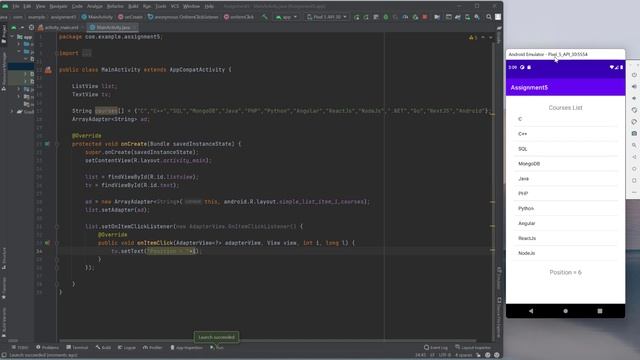Open the File menu
640x360 pixels.
pyautogui.click(x=16, y=6)
